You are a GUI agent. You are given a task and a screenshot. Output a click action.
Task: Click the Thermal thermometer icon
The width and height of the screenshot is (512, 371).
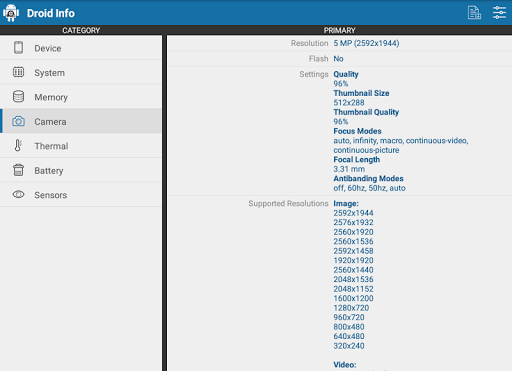coord(18,145)
